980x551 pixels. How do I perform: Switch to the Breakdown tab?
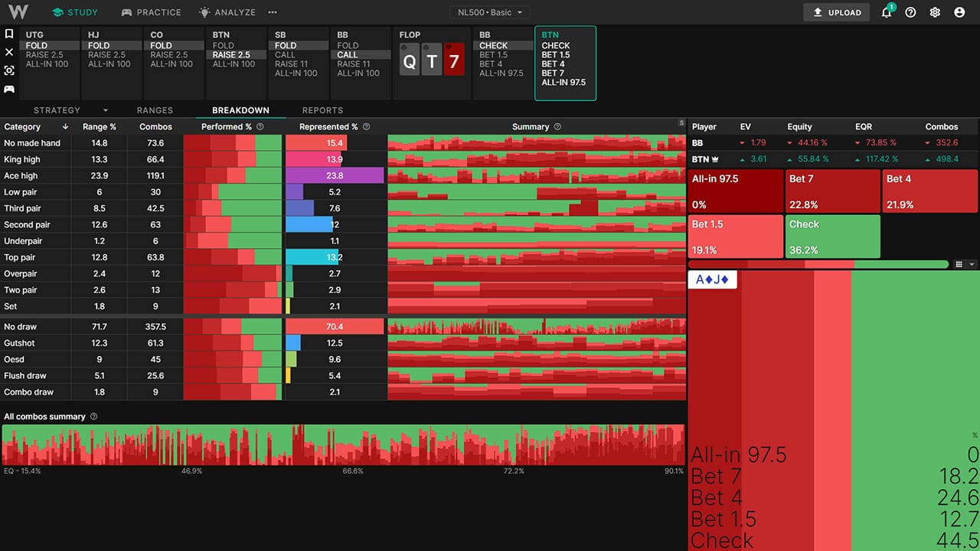coord(240,110)
